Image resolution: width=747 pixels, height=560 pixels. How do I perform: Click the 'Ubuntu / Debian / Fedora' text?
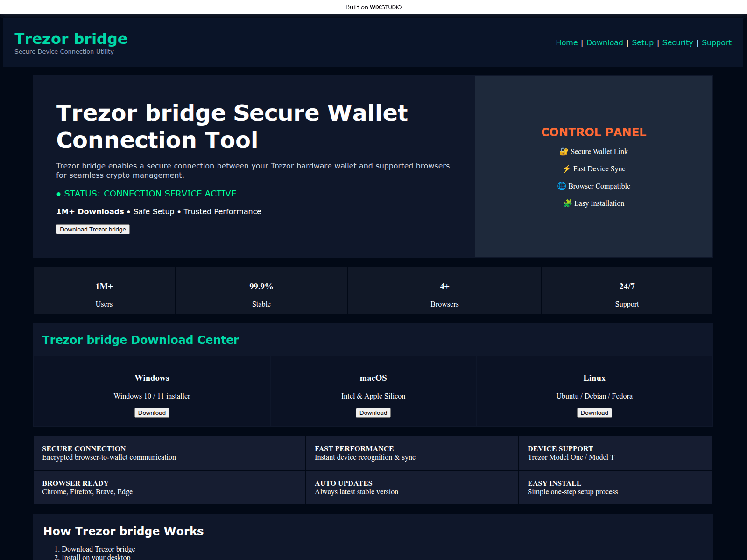pyautogui.click(x=594, y=396)
